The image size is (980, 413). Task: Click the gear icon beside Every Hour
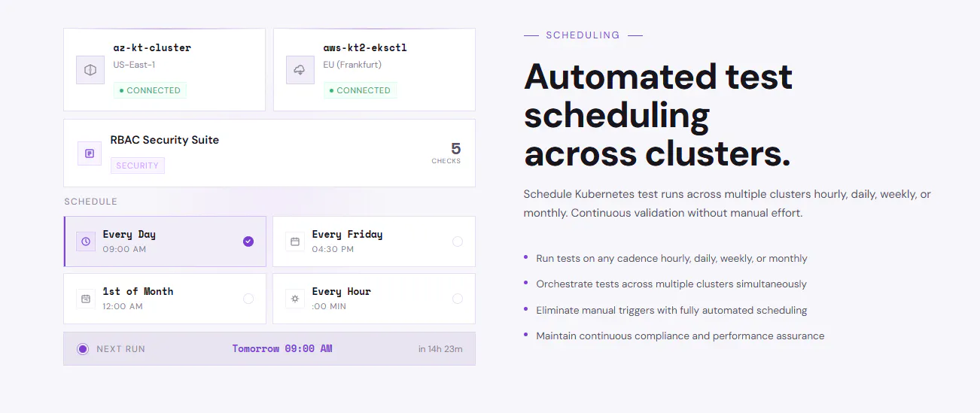(x=295, y=299)
